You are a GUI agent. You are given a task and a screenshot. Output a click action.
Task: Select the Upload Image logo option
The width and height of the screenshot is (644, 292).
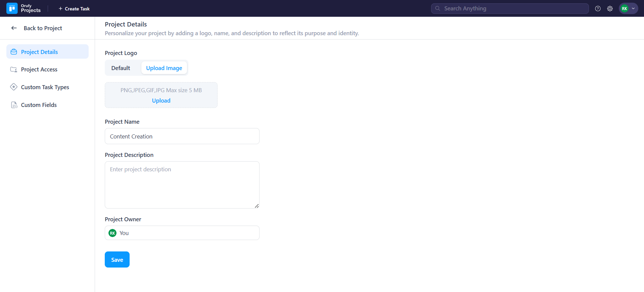pyautogui.click(x=164, y=68)
